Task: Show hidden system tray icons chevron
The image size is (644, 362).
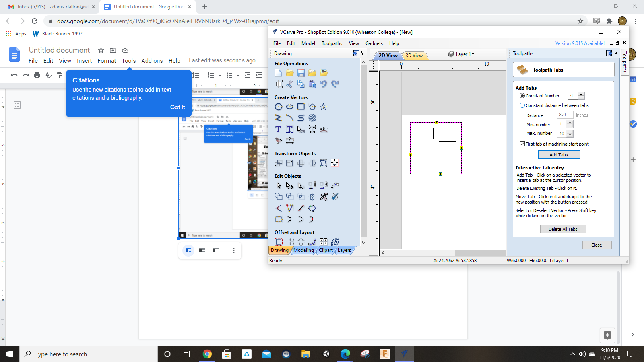Action: (572, 354)
